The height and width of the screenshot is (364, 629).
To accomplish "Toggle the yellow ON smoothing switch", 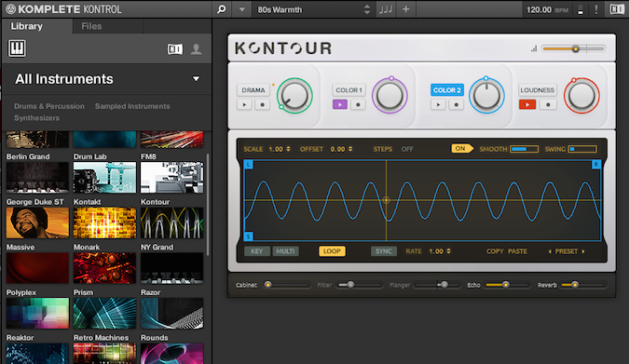I will [461, 149].
